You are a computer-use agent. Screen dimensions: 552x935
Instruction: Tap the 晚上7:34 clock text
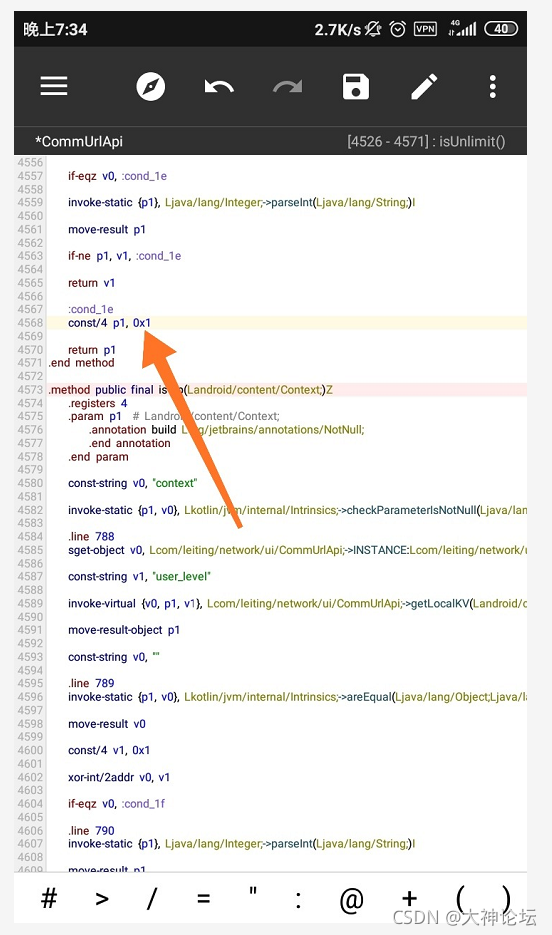click(55, 29)
